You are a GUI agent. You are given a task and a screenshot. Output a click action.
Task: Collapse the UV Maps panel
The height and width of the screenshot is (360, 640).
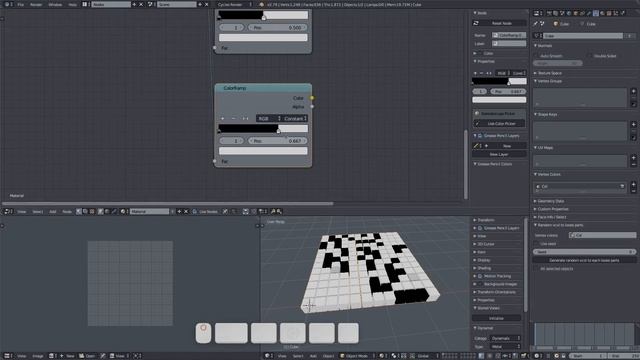click(545, 147)
